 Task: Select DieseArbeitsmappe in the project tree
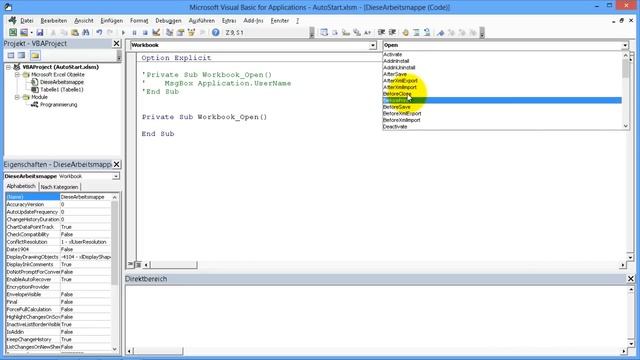pyautogui.click(x=62, y=82)
